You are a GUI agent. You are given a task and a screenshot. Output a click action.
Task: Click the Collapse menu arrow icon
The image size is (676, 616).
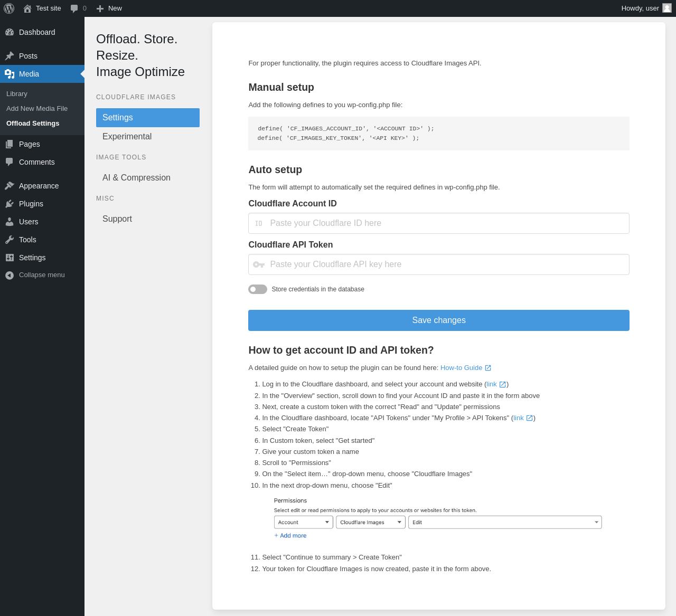point(10,275)
